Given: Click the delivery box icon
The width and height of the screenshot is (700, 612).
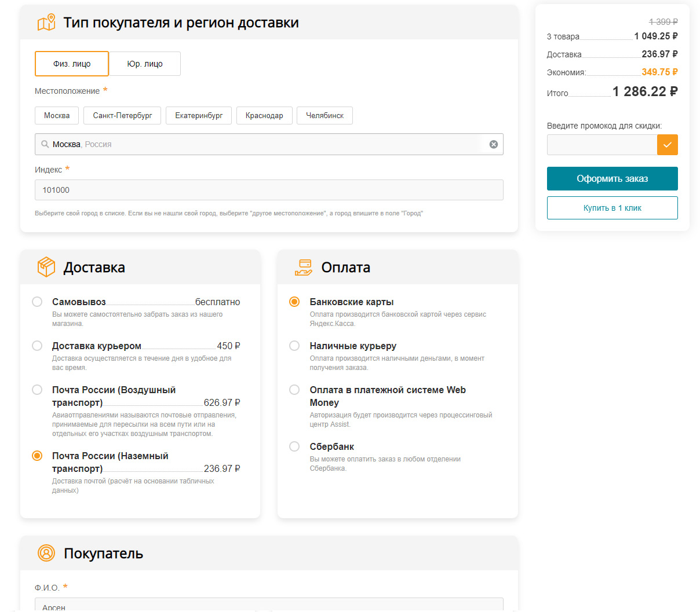Looking at the screenshot, I should point(46,267).
